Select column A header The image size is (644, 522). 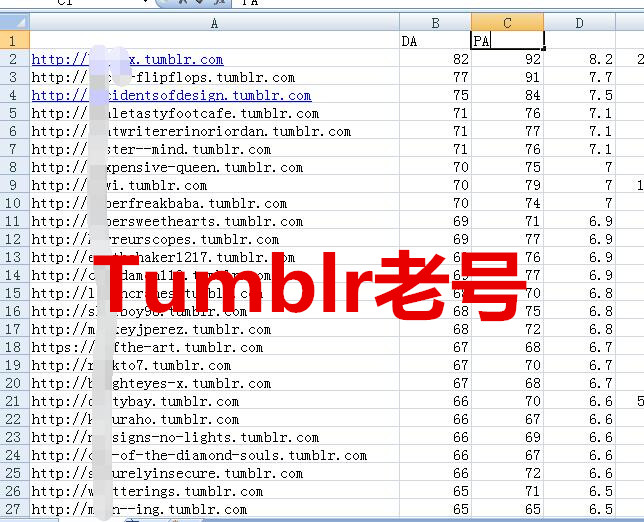(214, 23)
